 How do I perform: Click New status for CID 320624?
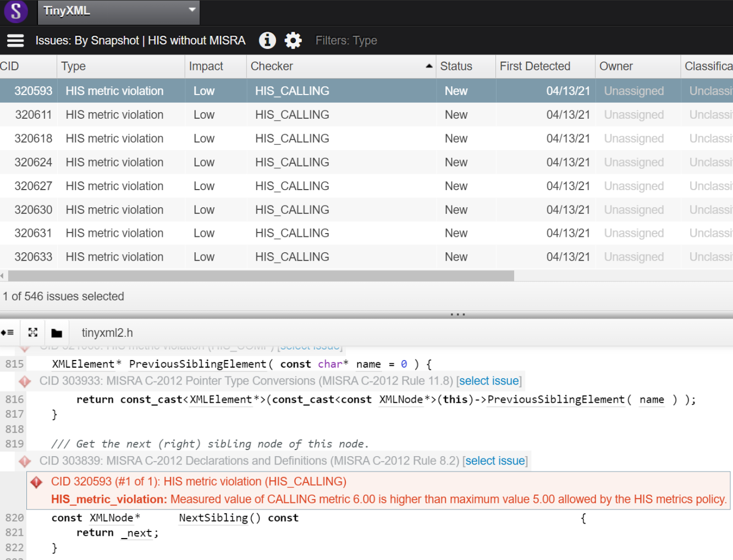456,162
